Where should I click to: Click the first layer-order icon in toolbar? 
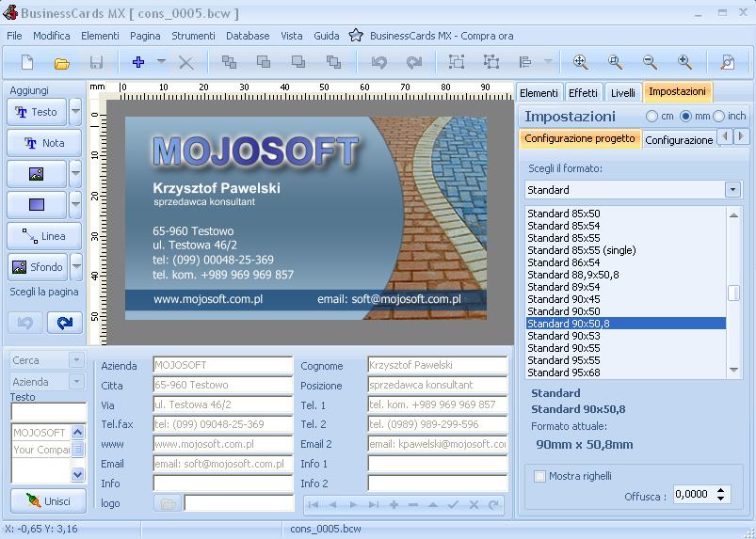coord(229,62)
